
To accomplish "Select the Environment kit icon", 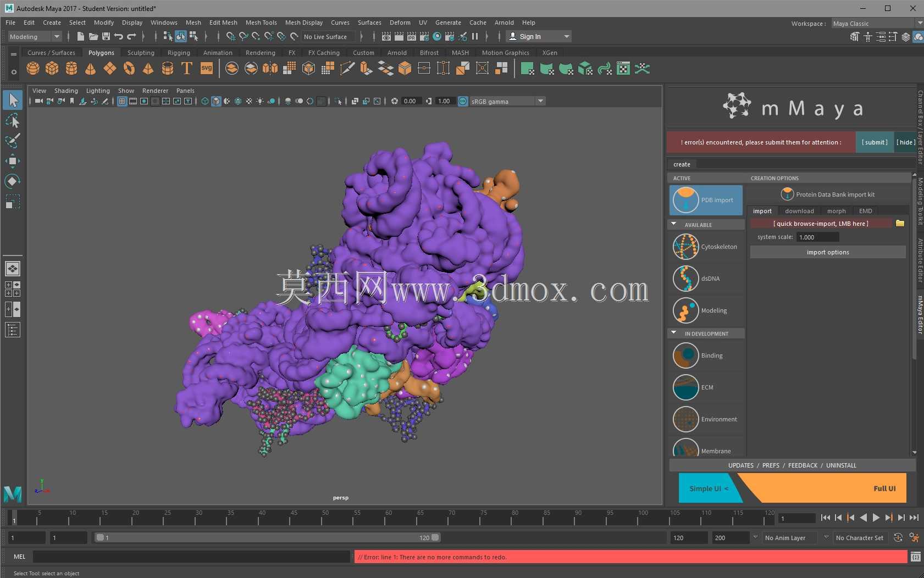I will [686, 419].
